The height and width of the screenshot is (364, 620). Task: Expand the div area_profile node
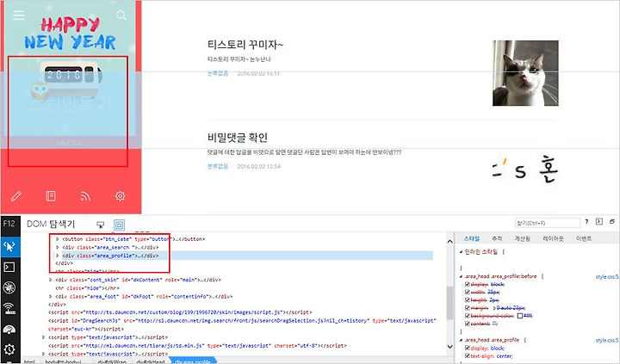58,256
